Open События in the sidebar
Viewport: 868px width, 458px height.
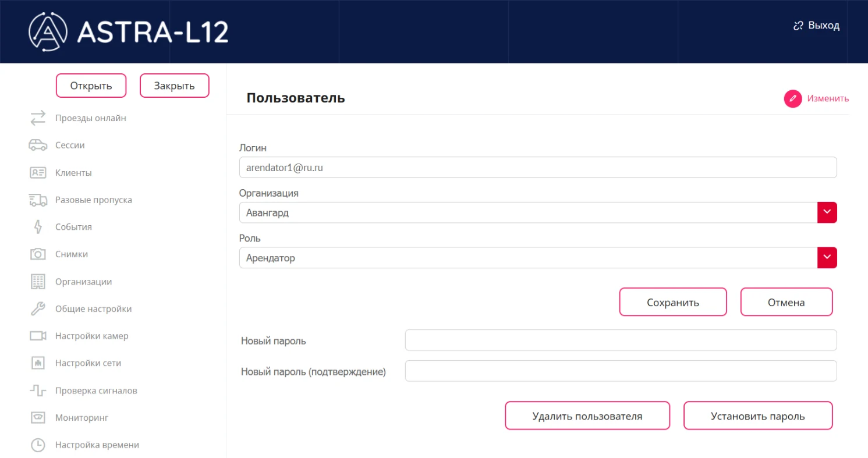click(73, 227)
